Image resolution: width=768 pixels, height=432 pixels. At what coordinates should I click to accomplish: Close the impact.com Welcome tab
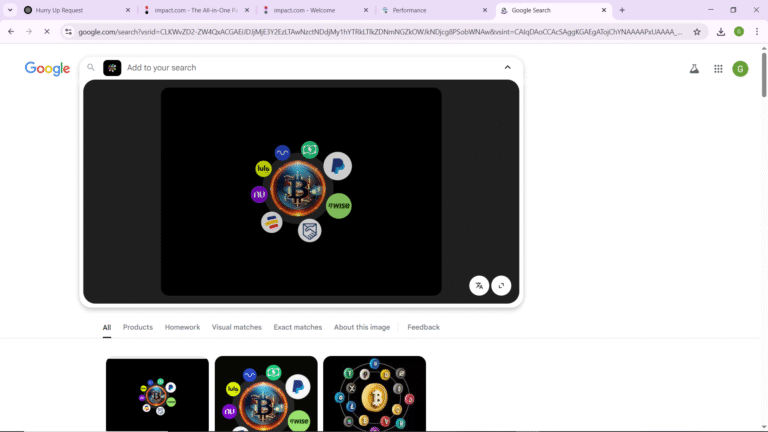coord(366,10)
